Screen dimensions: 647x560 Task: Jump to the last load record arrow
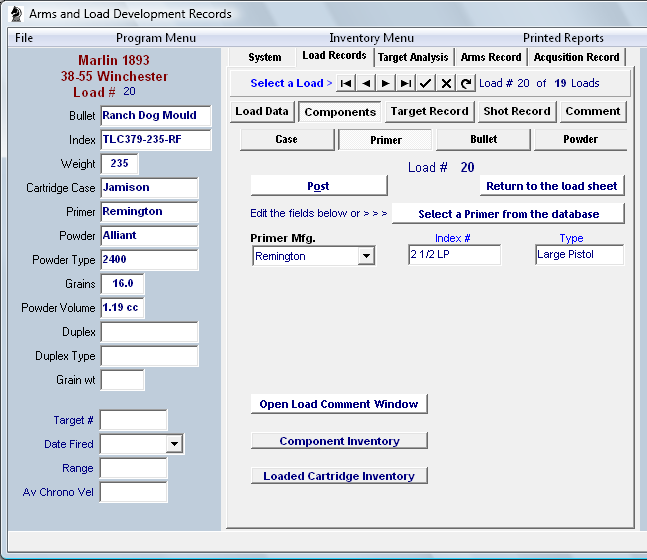(x=406, y=83)
